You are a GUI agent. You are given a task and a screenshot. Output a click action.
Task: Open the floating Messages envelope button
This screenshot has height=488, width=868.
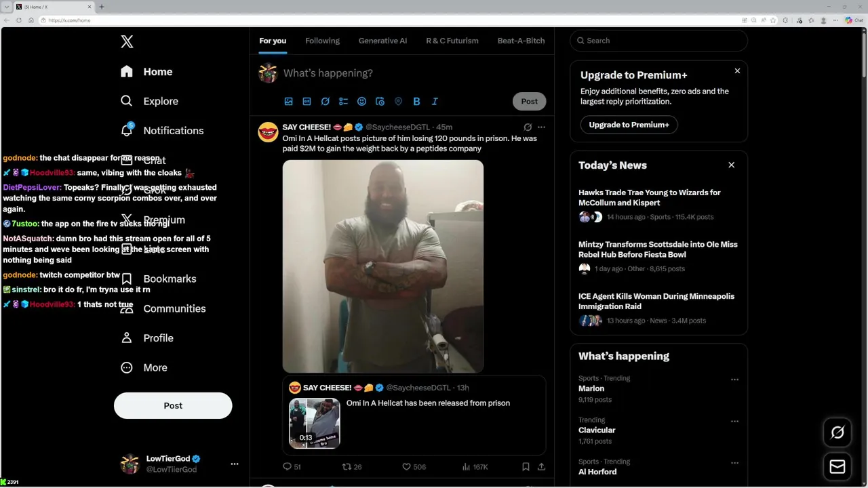[837, 466]
